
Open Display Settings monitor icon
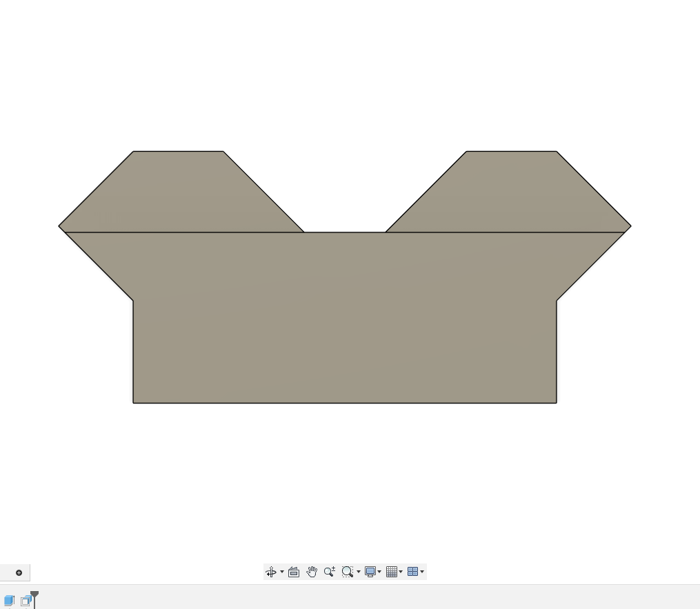tap(370, 572)
